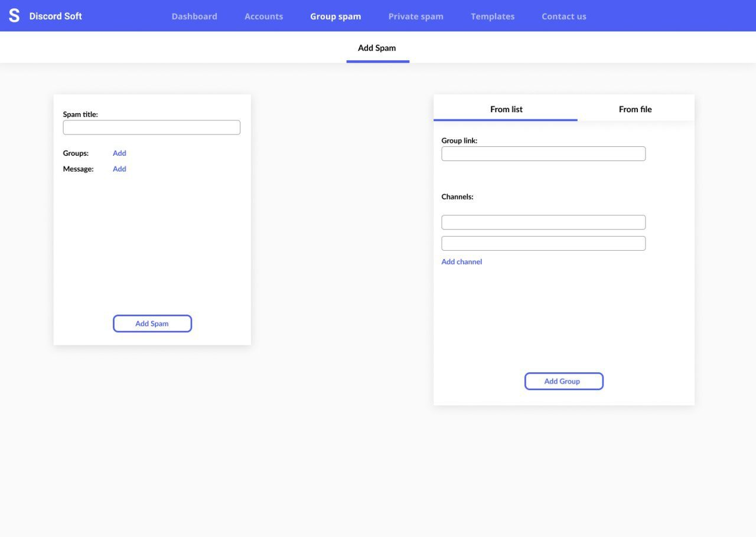
Task: Click the Add link next to Groups
Action: [x=119, y=153]
